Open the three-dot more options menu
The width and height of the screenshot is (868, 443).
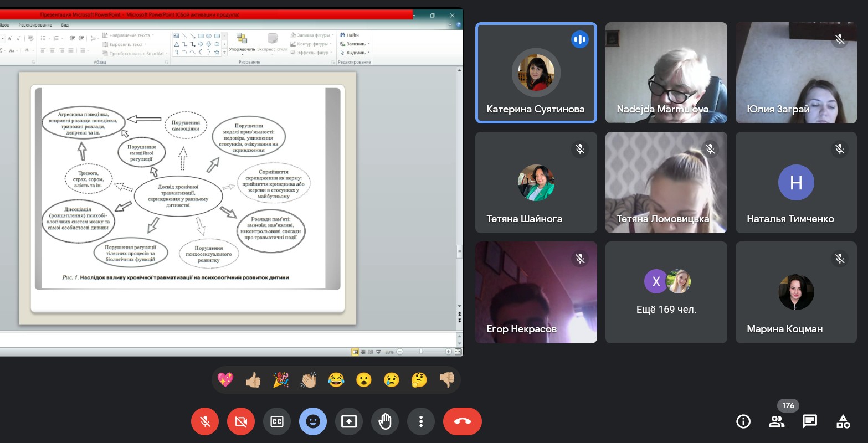421,422
